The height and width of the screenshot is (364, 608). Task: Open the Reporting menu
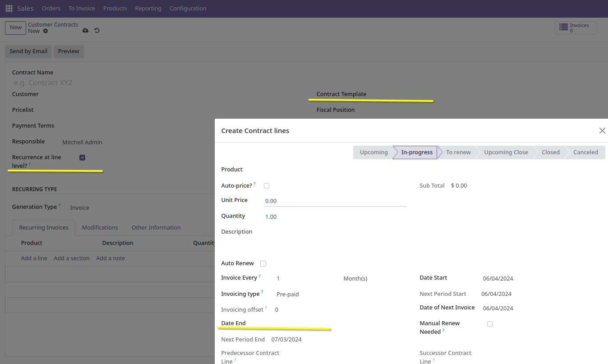coord(148,9)
